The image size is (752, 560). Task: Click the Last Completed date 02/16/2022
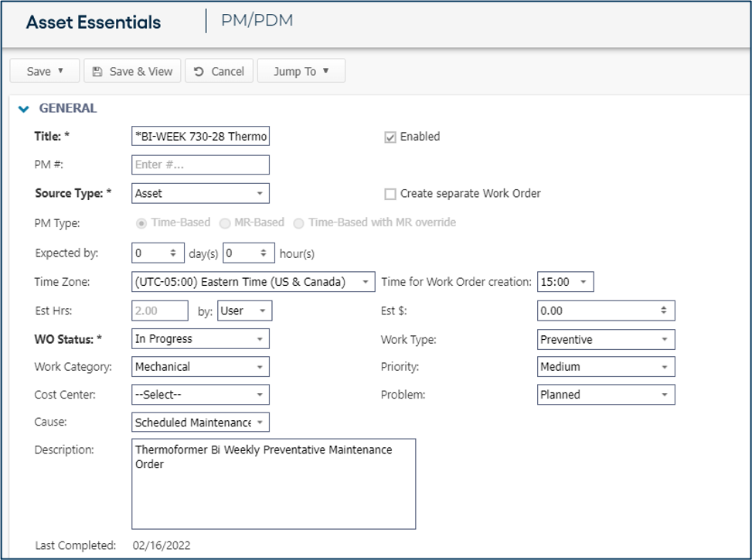(x=162, y=545)
